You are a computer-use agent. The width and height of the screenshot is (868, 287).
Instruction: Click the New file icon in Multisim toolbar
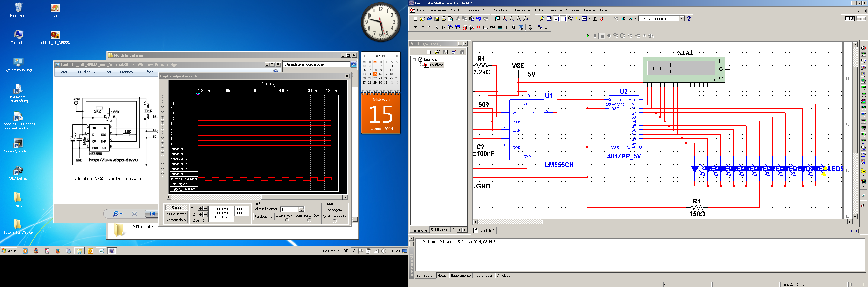click(416, 19)
